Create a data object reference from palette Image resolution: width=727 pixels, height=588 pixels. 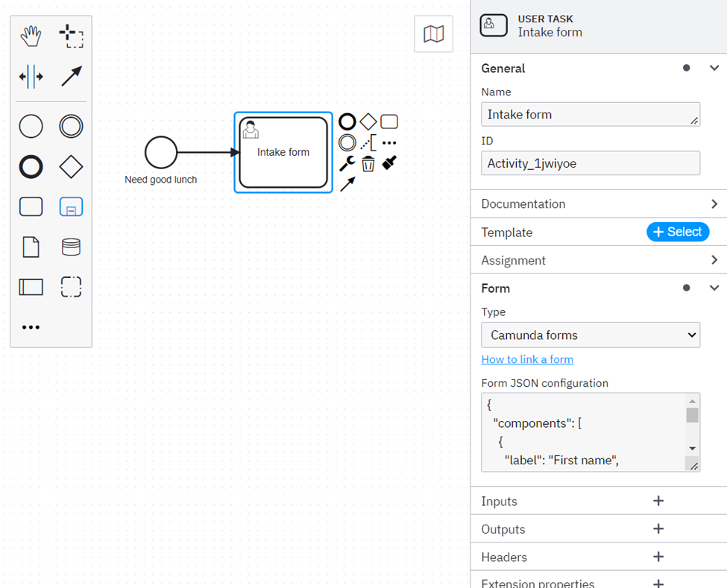[x=31, y=247]
